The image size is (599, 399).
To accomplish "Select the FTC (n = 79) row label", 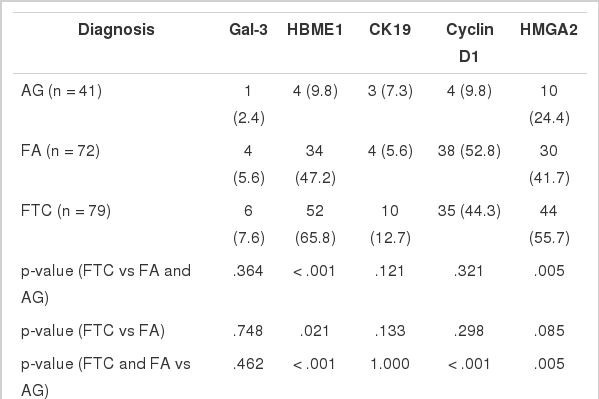I will tap(66, 211).
